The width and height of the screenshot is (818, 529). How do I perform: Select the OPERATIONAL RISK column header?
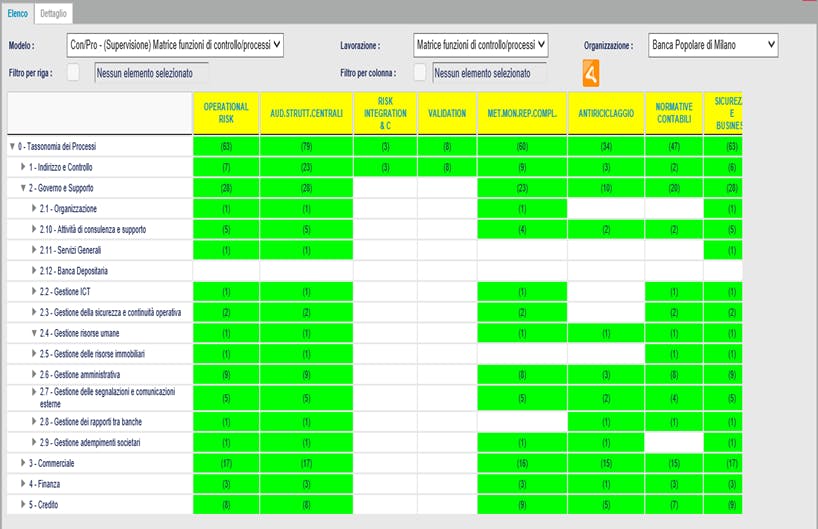click(x=226, y=113)
